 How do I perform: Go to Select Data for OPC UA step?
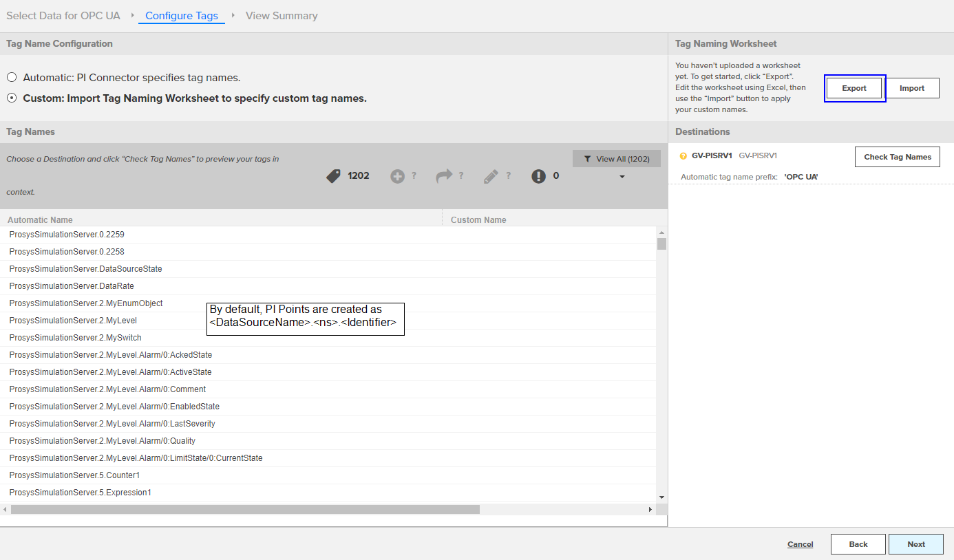coord(63,15)
